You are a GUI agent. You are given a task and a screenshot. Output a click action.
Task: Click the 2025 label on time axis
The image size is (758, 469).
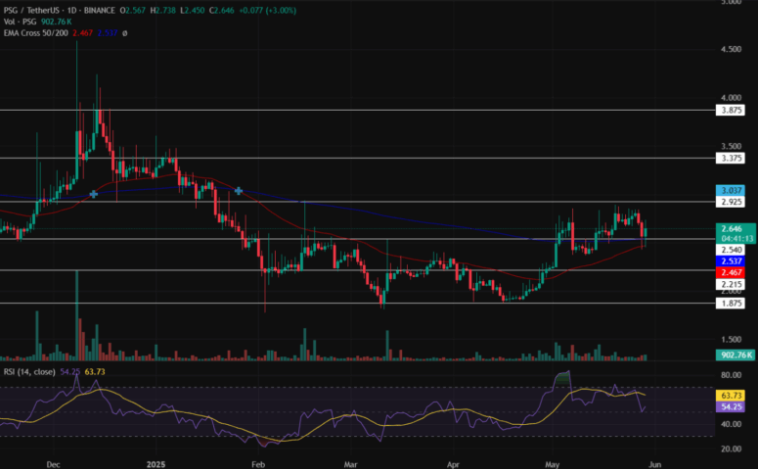point(156,464)
